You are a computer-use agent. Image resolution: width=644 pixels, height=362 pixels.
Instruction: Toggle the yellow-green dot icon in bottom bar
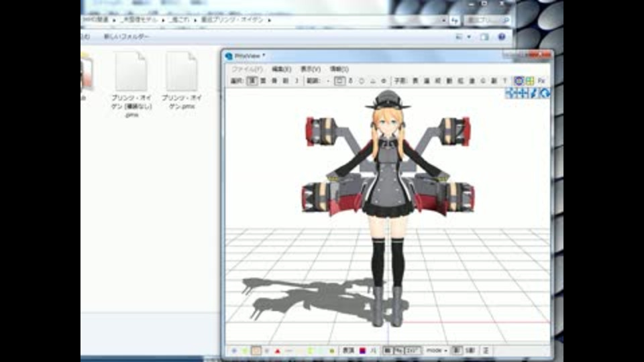pos(331,351)
